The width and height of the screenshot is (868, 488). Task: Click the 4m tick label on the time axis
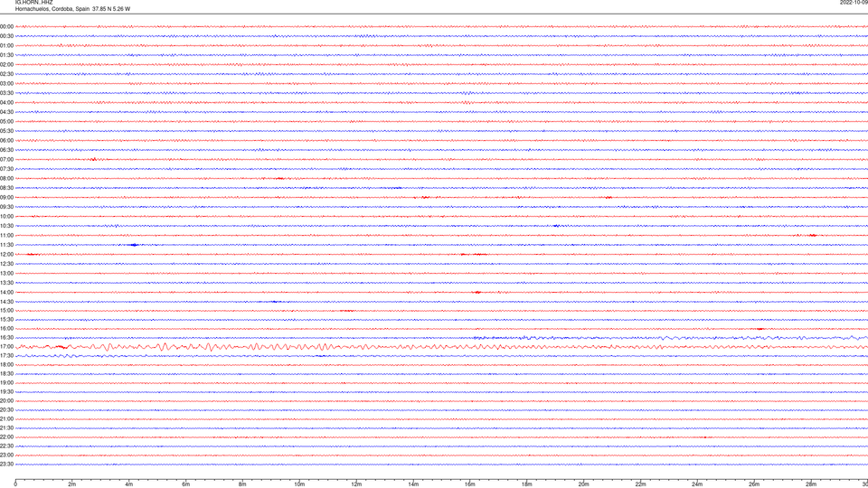pos(129,484)
